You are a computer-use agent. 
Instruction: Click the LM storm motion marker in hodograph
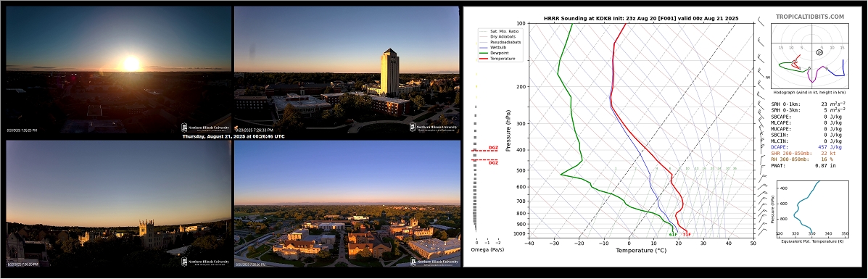(x=819, y=52)
